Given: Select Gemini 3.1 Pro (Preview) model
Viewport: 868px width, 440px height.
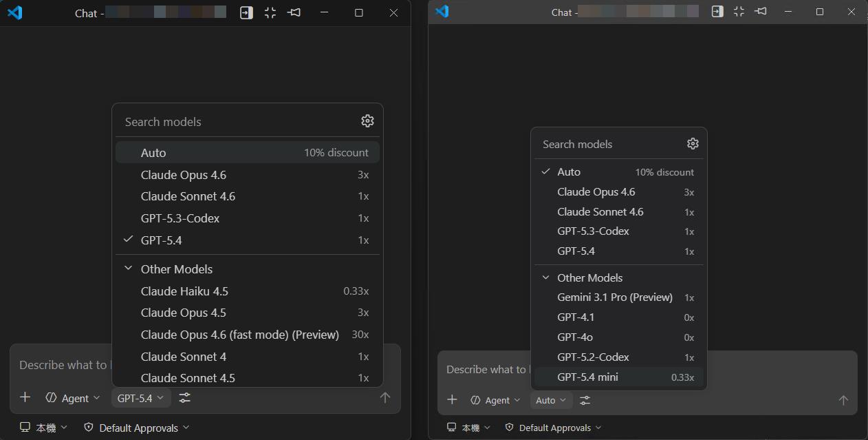Looking at the screenshot, I should tap(615, 297).
